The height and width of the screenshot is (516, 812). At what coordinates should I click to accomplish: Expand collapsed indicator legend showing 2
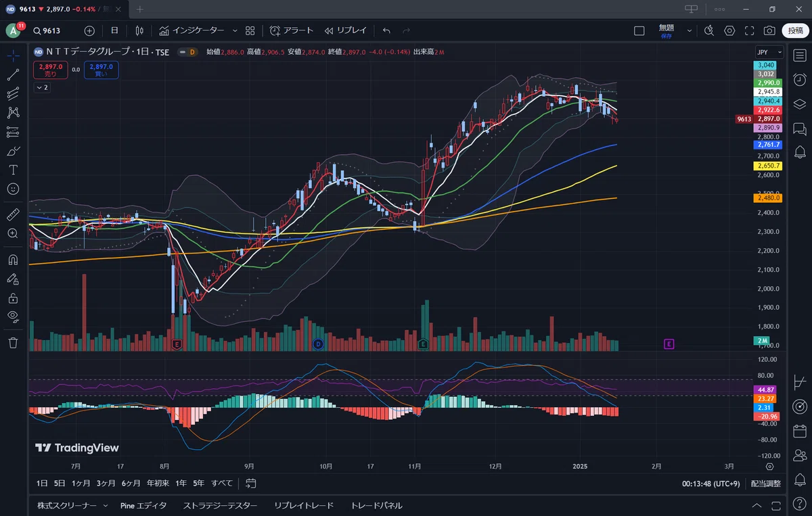[x=41, y=88]
